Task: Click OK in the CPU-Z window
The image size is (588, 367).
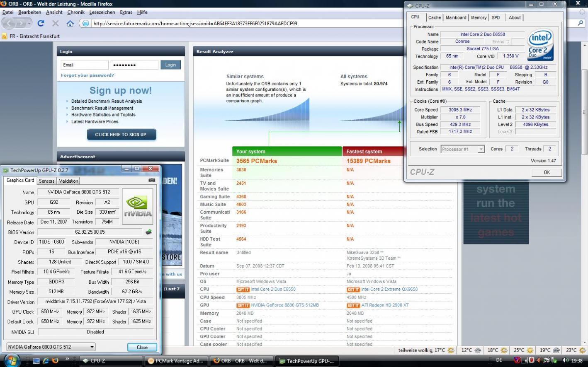Action: [547, 172]
